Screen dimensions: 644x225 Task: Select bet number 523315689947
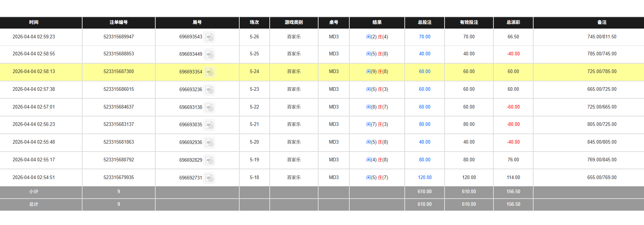(119, 37)
